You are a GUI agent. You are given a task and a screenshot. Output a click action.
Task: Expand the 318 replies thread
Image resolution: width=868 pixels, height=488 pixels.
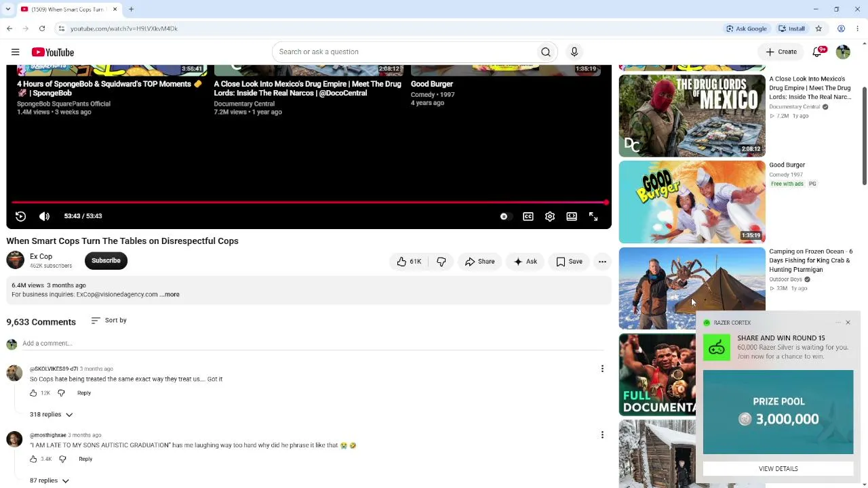click(51, 414)
